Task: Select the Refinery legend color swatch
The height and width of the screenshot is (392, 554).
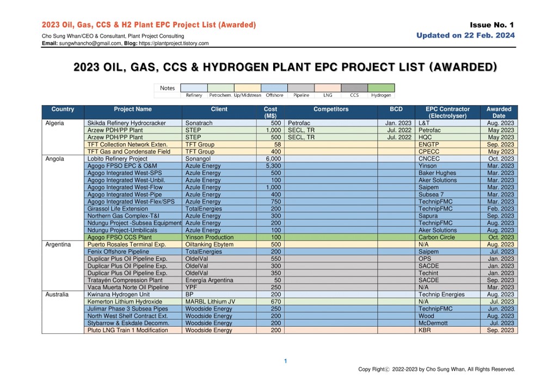Action: point(194,88)
